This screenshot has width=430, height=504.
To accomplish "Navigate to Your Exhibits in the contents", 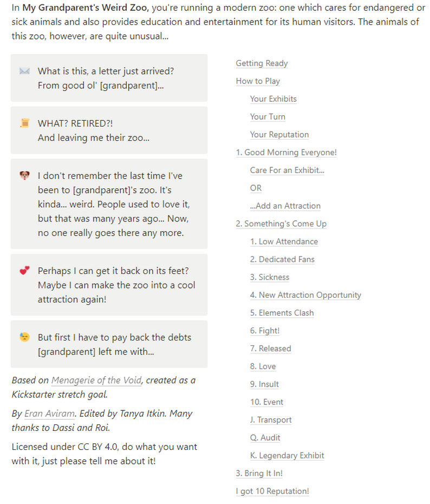I will 273,99.
